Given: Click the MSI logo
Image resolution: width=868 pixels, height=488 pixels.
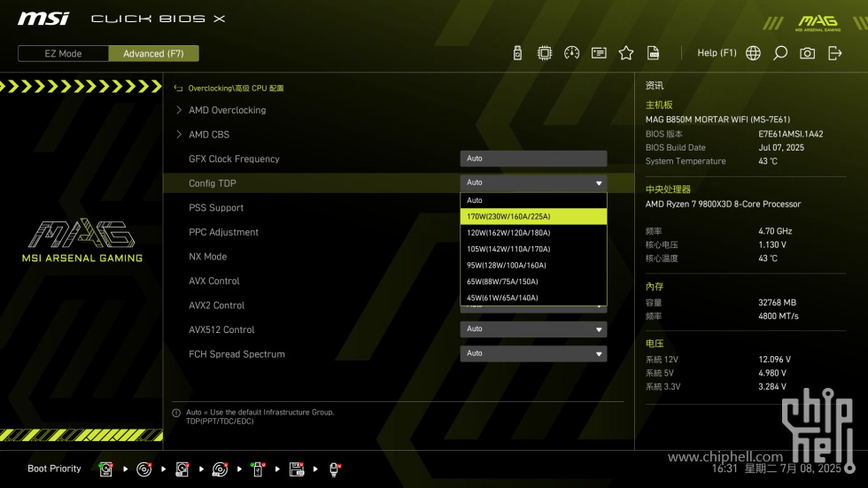Looking at the screenshot, I should point(43,19).
